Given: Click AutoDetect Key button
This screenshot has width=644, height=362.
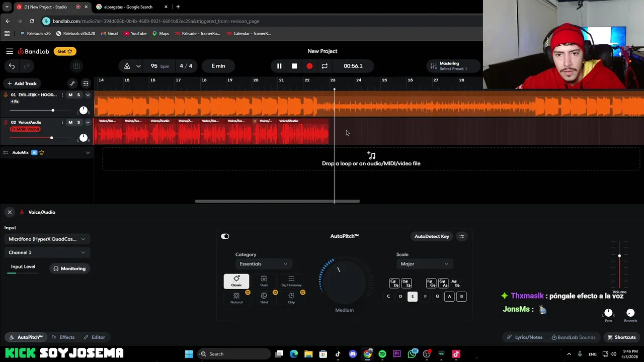Looking at the screenshot, I should click(432, 236).
